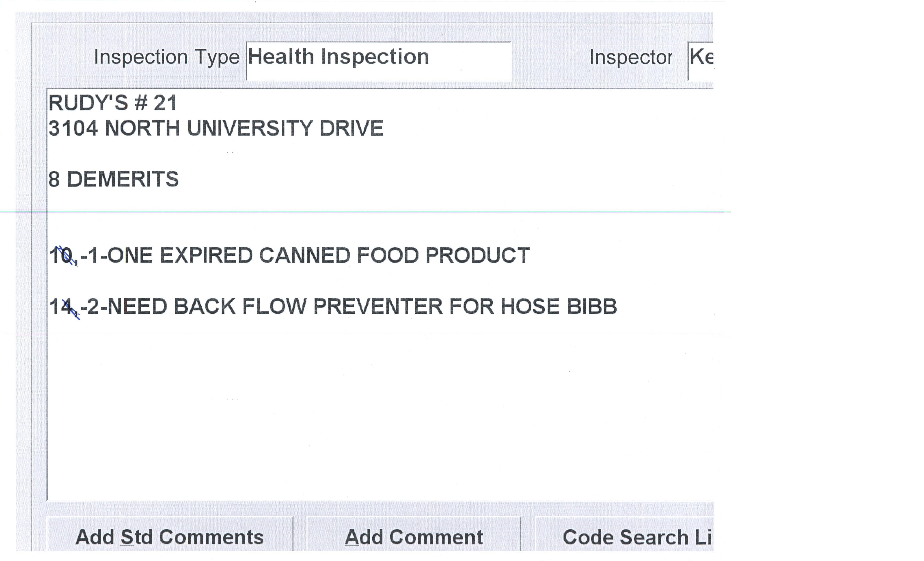This screenshot has width=924, height=561.
Task: Click the word DEMERITS
Action: 123,179
